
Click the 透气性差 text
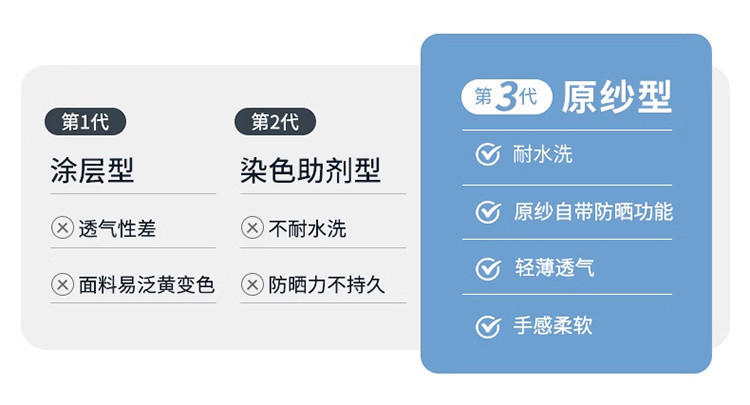click(x=117, y=229)
